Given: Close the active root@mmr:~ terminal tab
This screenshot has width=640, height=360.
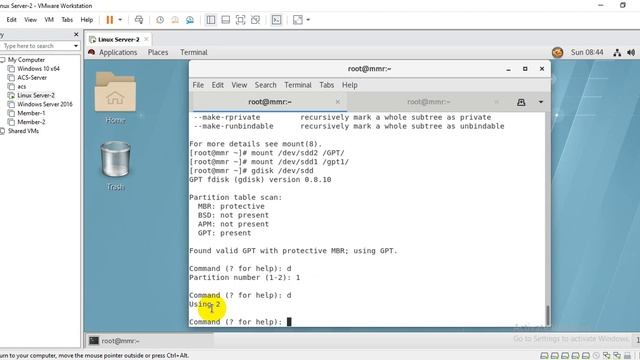Looking at the screenshot, I should pos(338,102).
